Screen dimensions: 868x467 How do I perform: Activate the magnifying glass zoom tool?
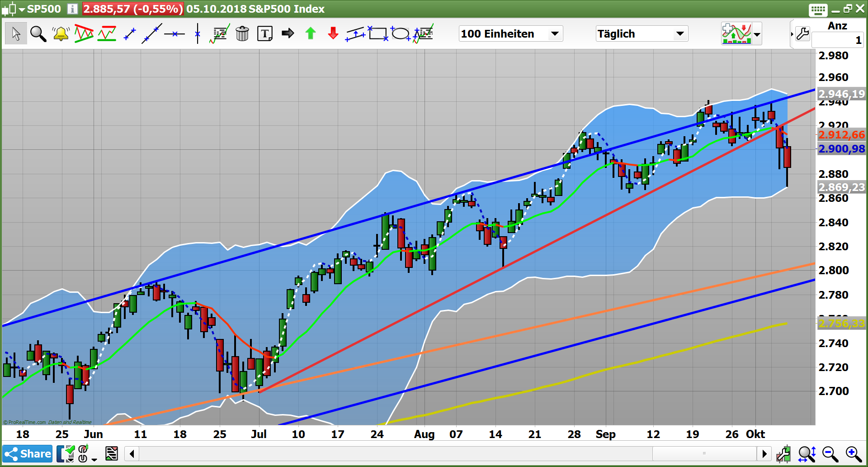pyautogui.click(x=38, y=33)
